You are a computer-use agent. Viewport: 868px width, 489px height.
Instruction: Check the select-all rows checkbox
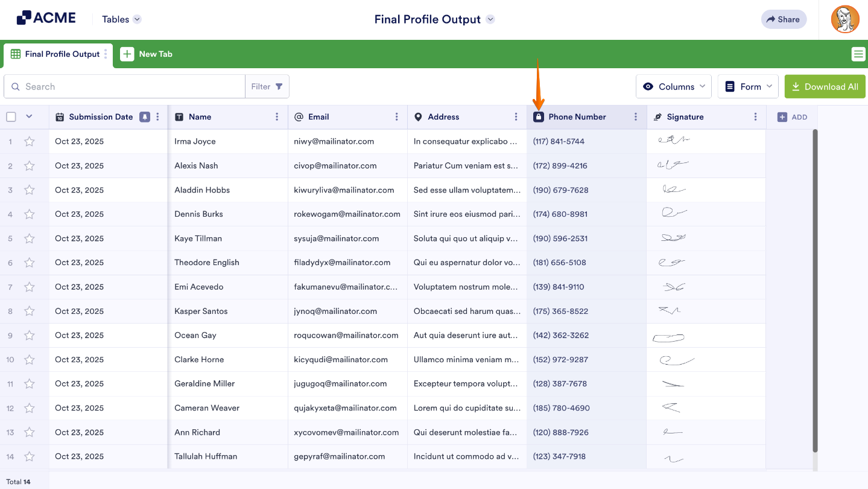[x=11, y=117]
